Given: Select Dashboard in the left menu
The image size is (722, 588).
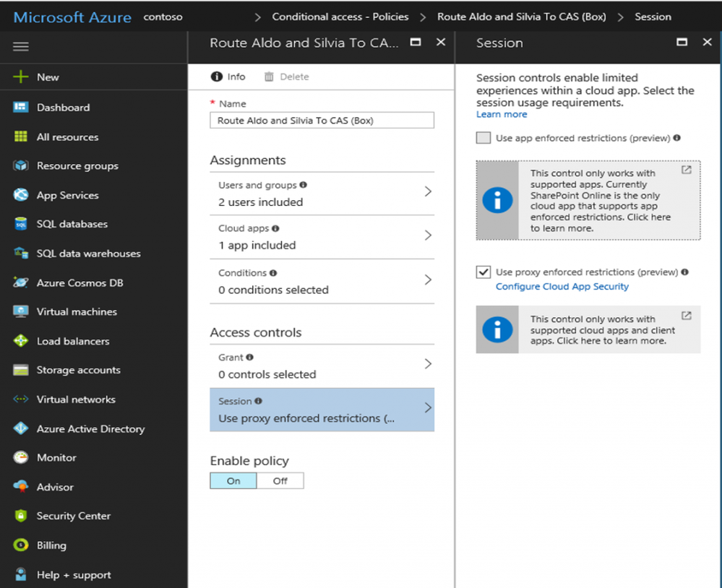Looking at the screenshot, I should (x=64, y=108).
